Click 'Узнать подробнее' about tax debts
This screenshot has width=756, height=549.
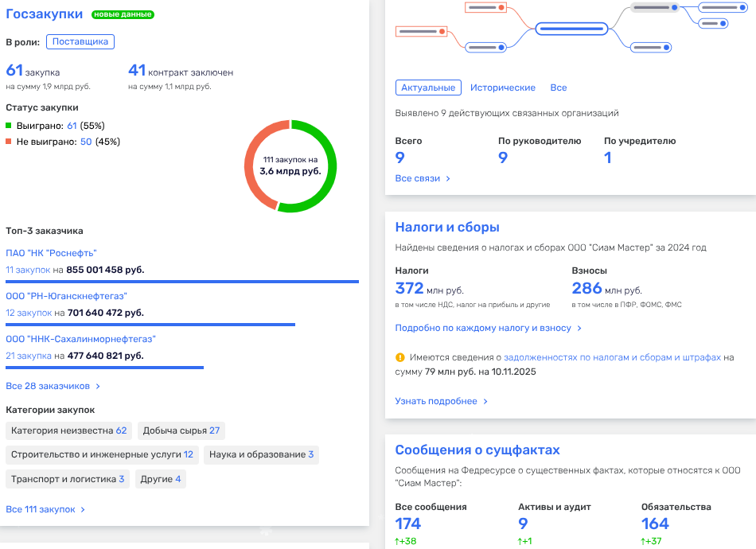[441, 401]
